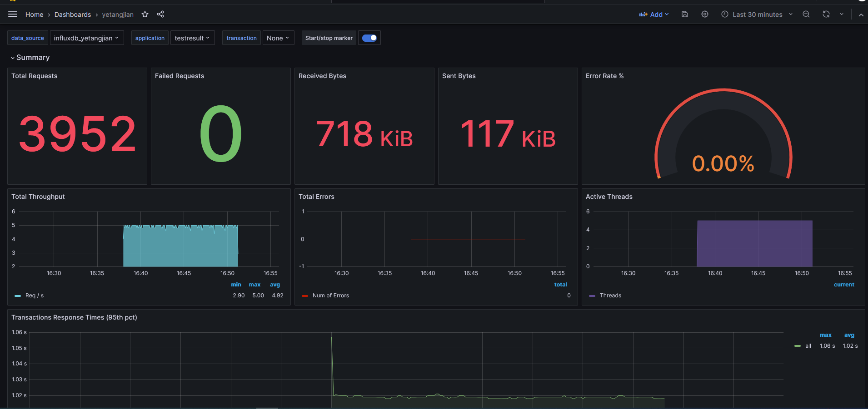Collapse the top dashboard controls bar
868x409 pixels.
[861, 14]
